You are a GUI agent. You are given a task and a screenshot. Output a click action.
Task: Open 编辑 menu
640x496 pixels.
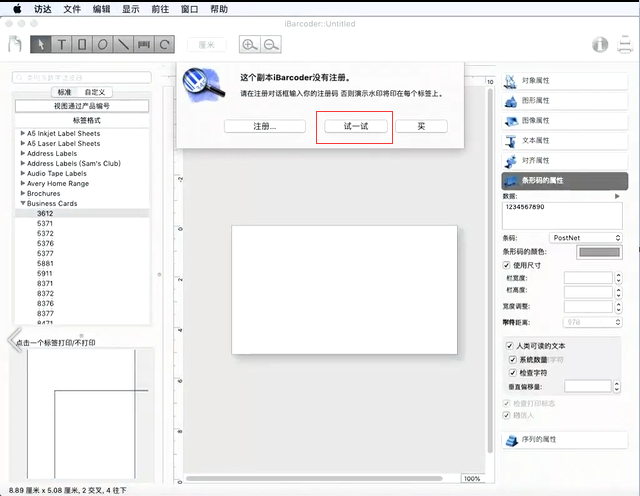(101, 9)
